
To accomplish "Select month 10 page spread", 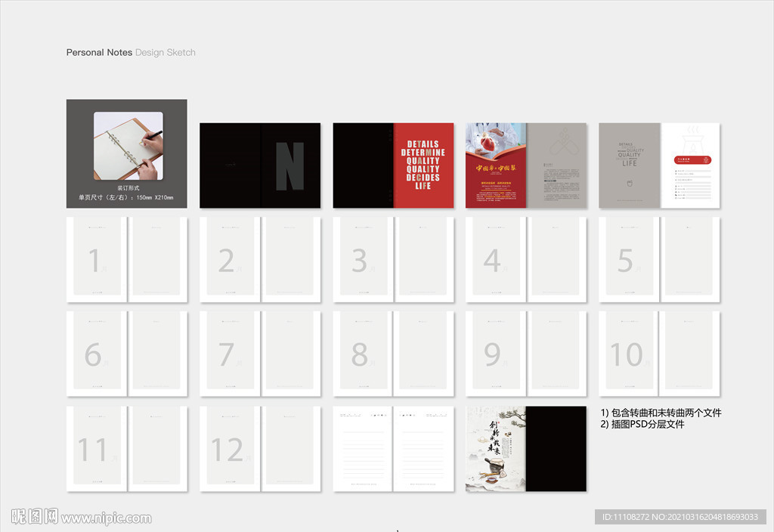I will click(x=659, y=354).
